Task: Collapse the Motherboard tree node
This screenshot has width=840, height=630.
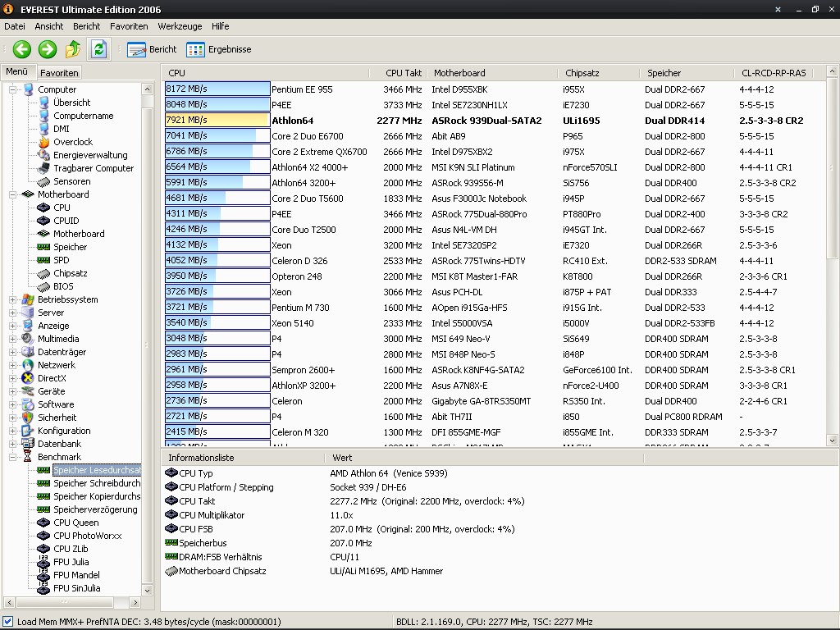Action: pos(12,194)
